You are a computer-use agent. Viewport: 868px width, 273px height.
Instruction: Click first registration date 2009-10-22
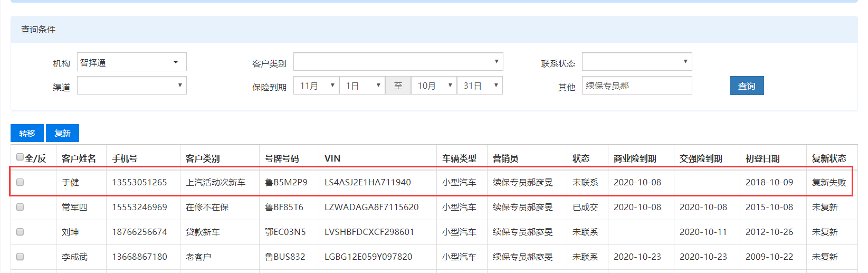pos(769,257)
